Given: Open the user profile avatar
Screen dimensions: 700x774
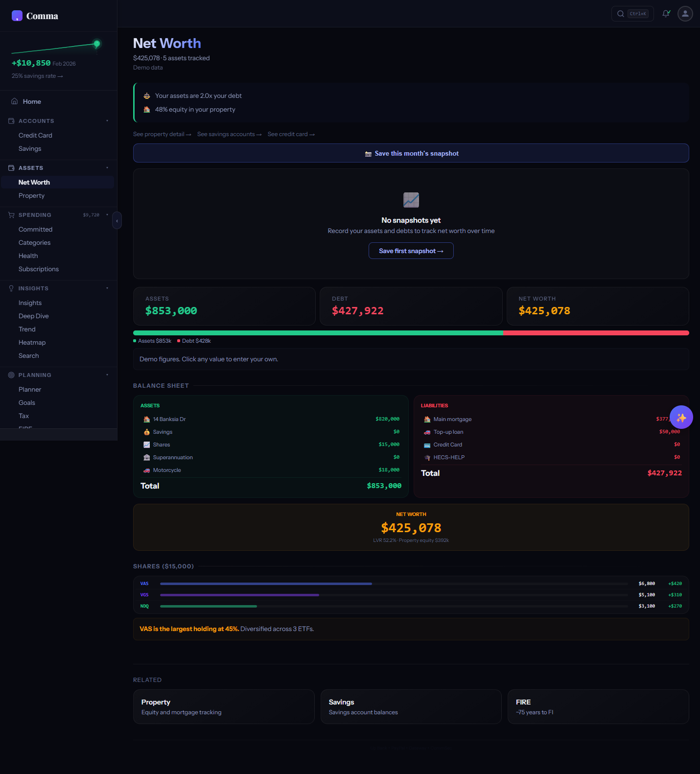Looking at the screenshot, I should tap(685, 14).
